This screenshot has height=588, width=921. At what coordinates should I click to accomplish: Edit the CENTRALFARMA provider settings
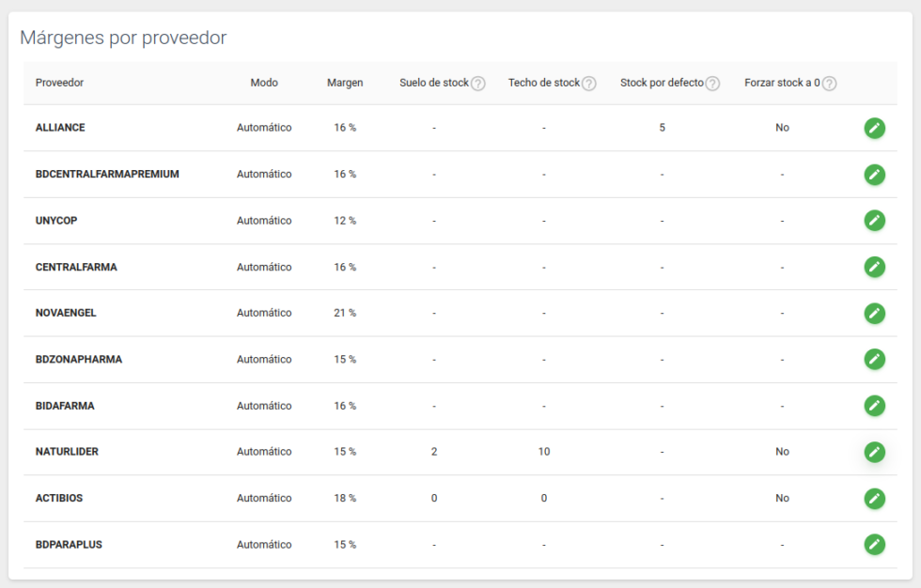(x=874, y=267)
